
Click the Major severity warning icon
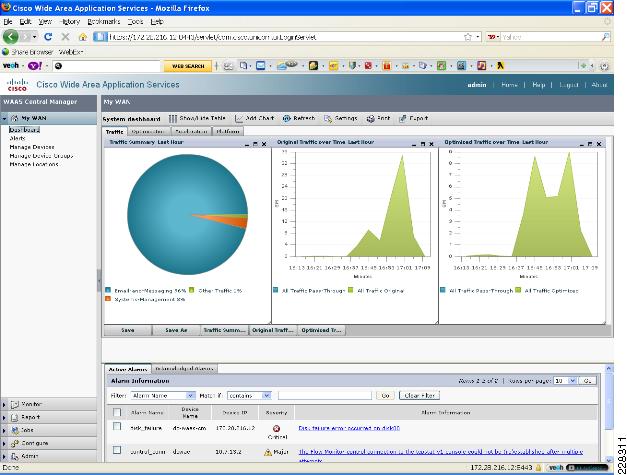click(x=268, y=452)
